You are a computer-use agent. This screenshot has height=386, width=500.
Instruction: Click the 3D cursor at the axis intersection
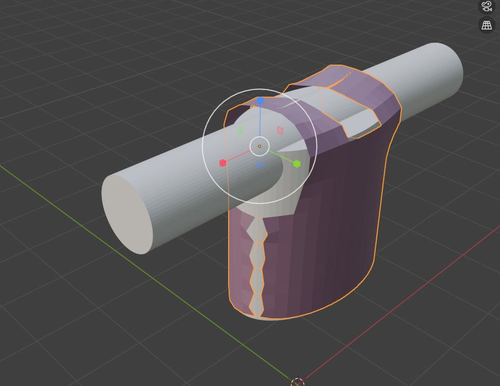(297, 382)
